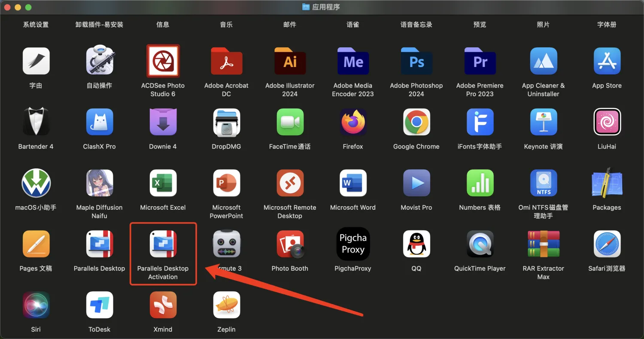Select the Permute 3 robot icon
The height and width of the screenshot is (339, 644).
pyautogui.click(x=226, y=244)
